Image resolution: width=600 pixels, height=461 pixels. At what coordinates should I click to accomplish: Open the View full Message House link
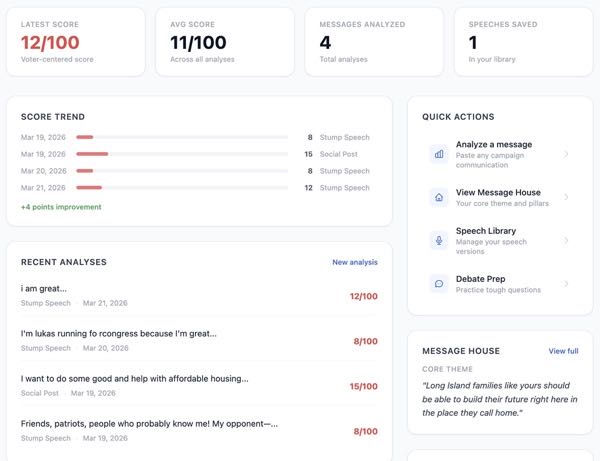pos(563,351)
